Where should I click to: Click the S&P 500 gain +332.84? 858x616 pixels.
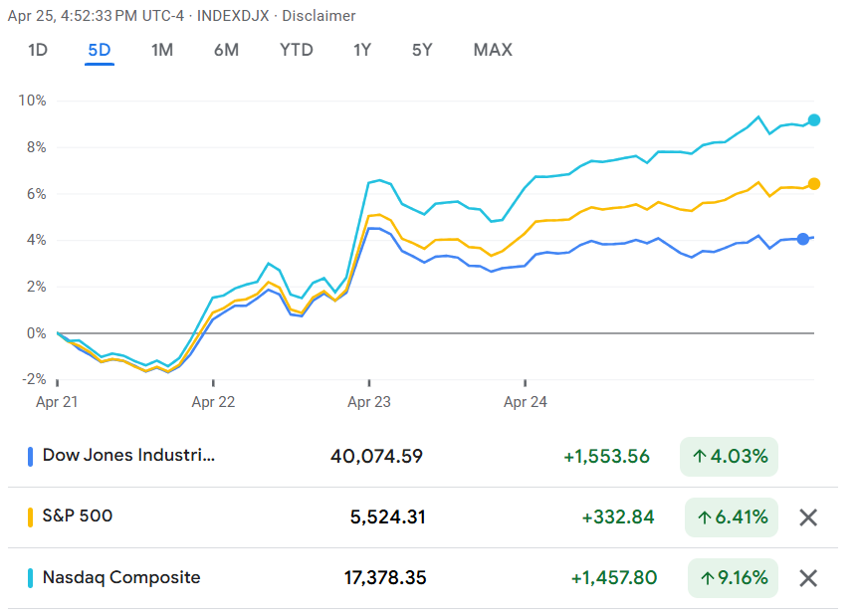pyautogui.click(x=618, y=517)
